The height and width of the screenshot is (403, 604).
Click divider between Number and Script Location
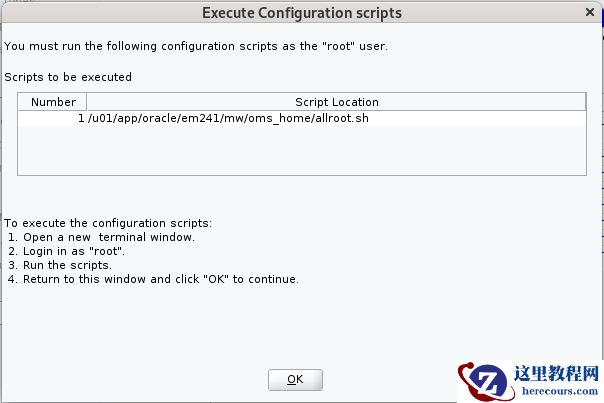(87, 102)
